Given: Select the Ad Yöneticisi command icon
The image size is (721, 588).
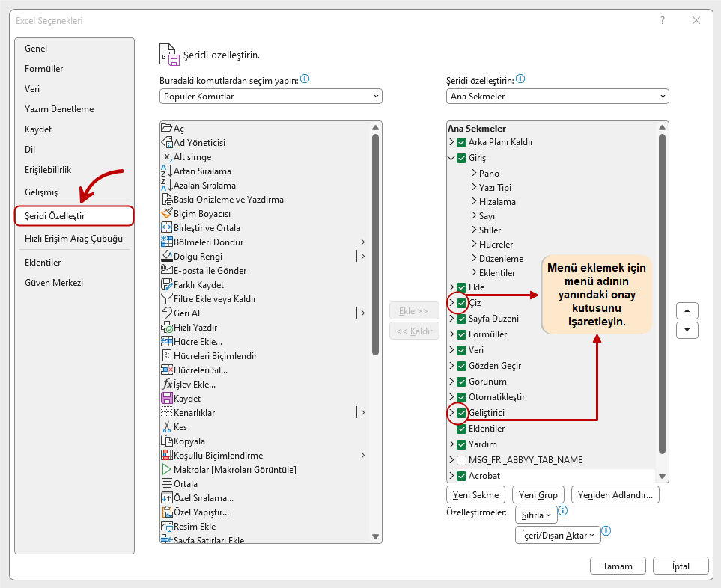Looking at the screenshot, I should pos(166,142).
